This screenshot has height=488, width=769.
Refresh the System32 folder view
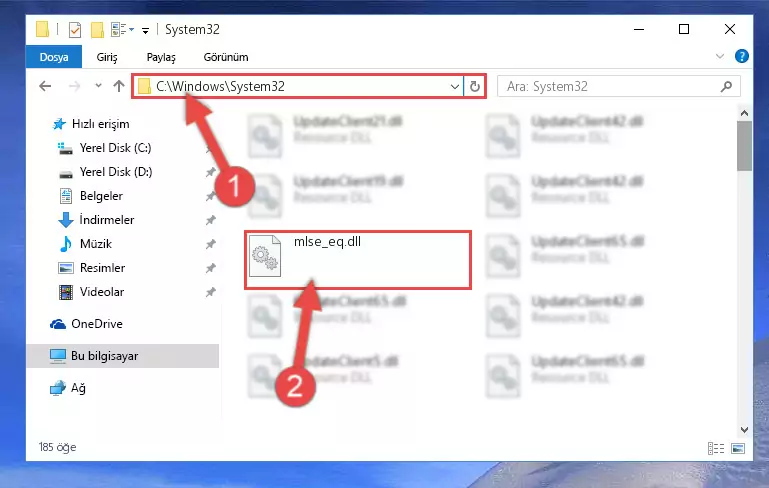click(474, 87)
